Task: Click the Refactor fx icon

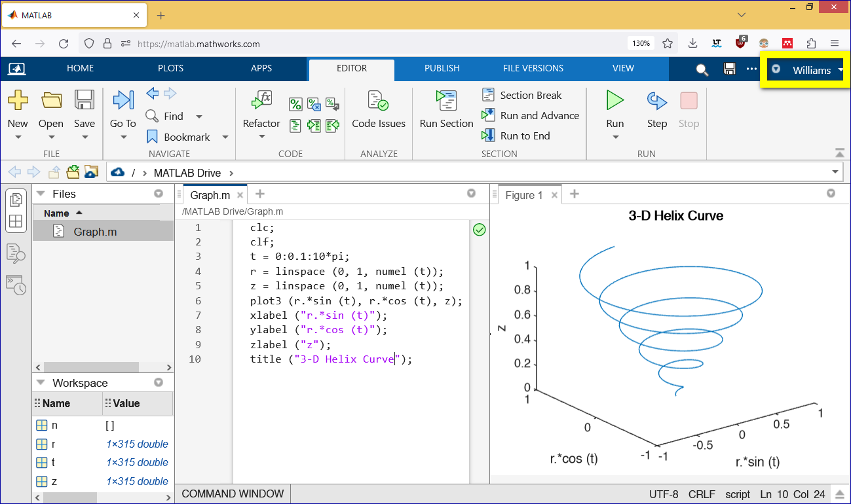Action: tap(261, 100)
